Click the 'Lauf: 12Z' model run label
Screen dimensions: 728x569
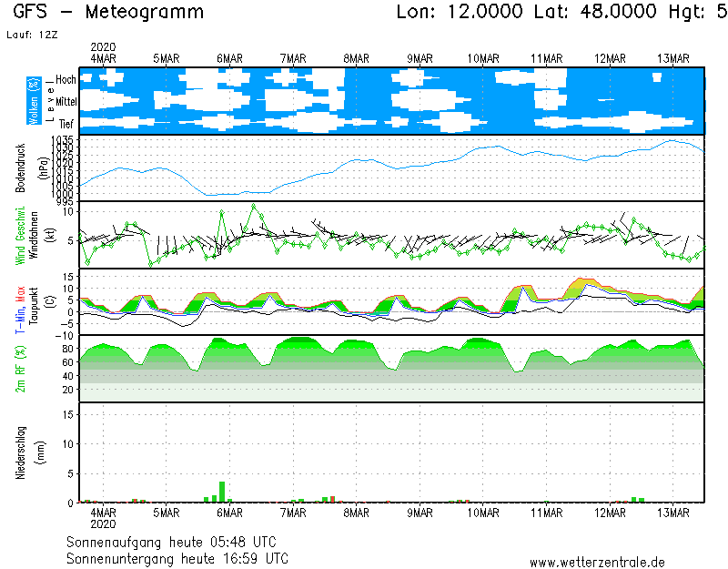click(x=32, y=35)
